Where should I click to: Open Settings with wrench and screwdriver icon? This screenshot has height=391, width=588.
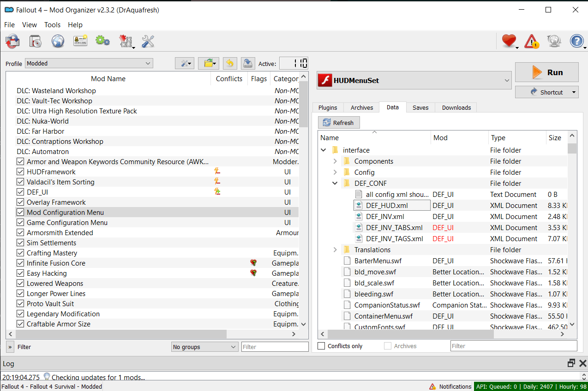[148, 41]
